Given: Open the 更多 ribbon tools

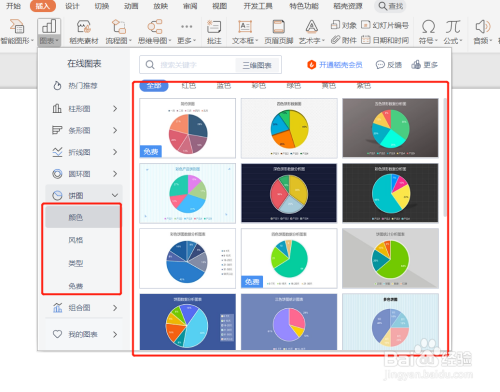Looking at the screenshot, I should pyautogui.click(x=186, y=32).
